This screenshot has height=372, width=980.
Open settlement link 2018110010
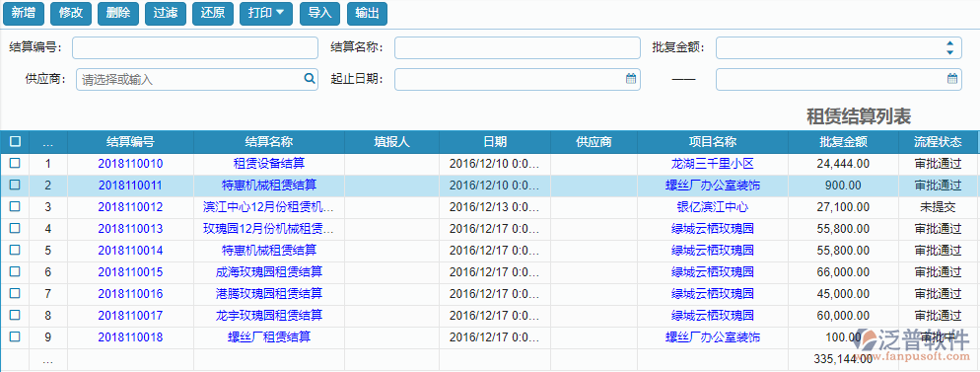[130, 164]
